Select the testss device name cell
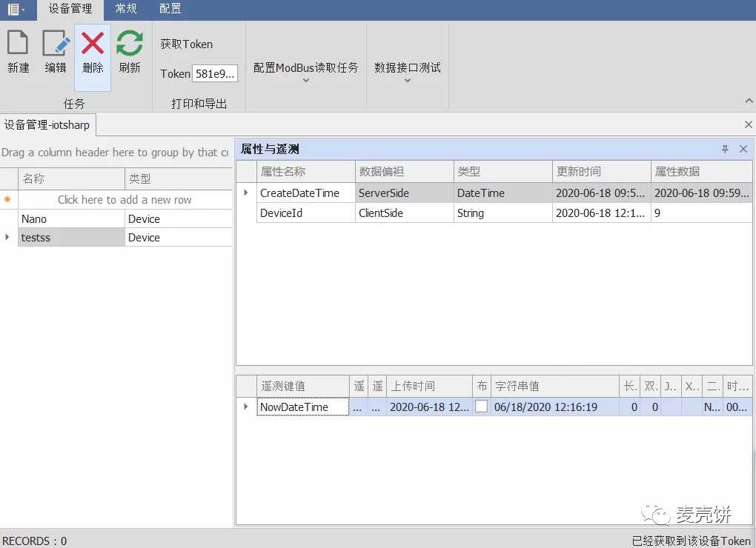This screenshot has height=548, width=756. point(71,237)
